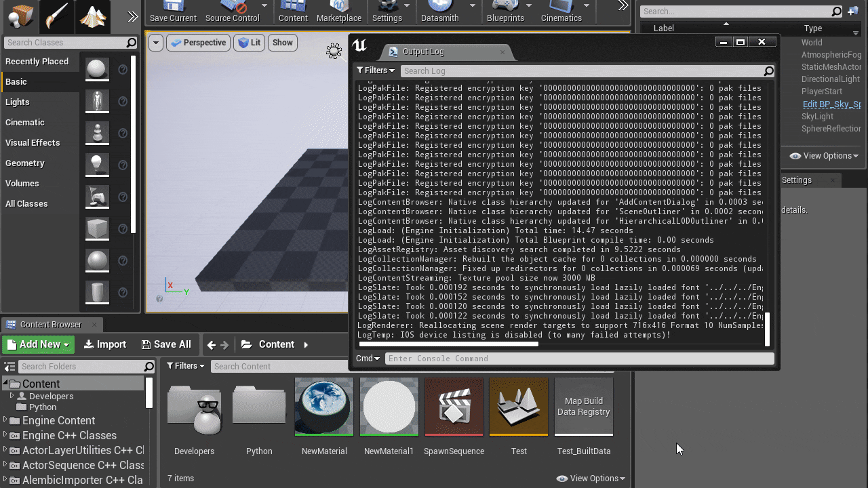Expand the Engine Content tree node
Image resolution: width=868 pixels, height=488 pixels.
tap(5, 420)
